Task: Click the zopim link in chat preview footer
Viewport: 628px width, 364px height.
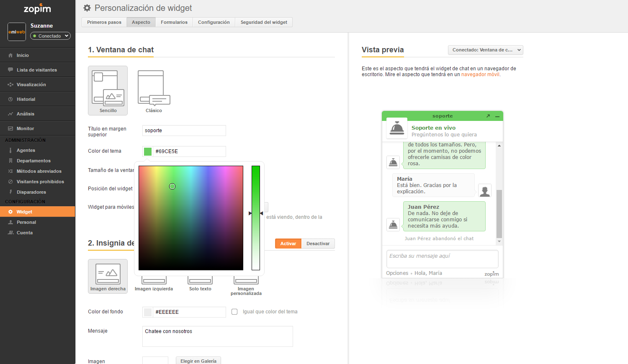Action: point(492,274)
